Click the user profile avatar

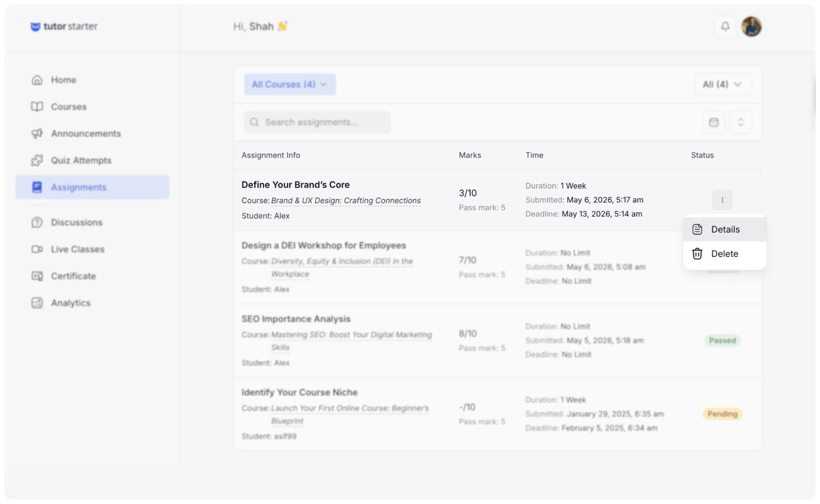(751, 27)
